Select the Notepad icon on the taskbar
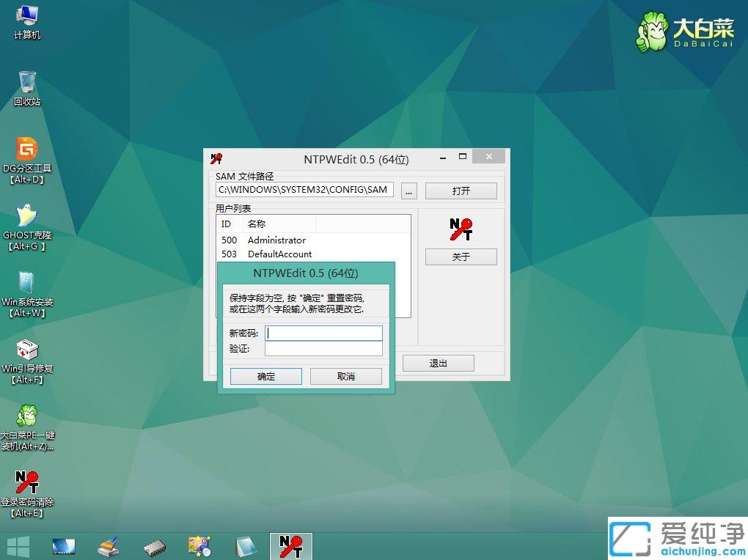 click(x=246, y=545)
